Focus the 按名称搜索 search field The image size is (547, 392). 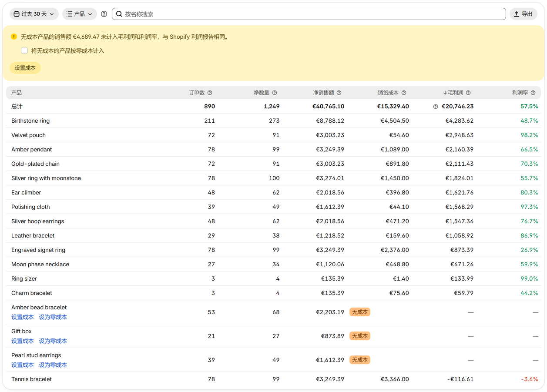pos(309,14)
